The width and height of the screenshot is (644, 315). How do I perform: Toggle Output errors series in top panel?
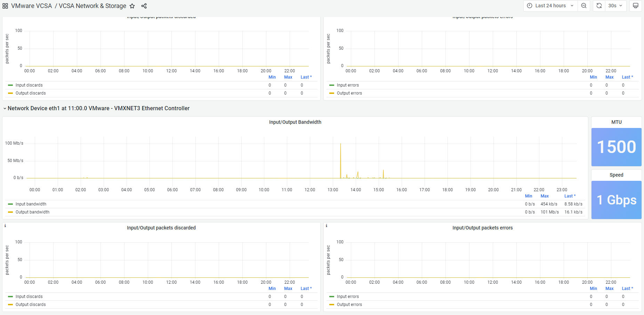[349, 93]
